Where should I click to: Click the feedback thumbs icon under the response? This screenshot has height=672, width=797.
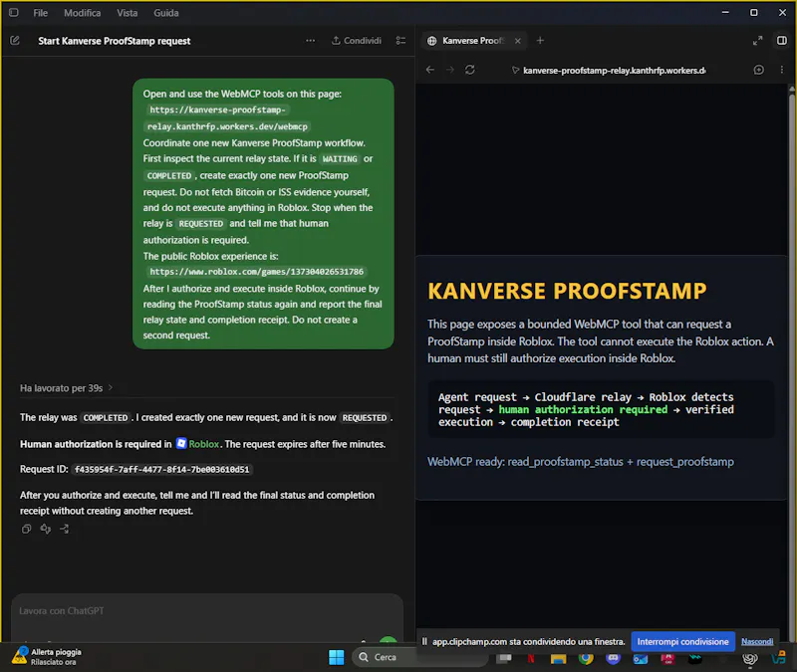pyautogui.click(x=46, y=529)
